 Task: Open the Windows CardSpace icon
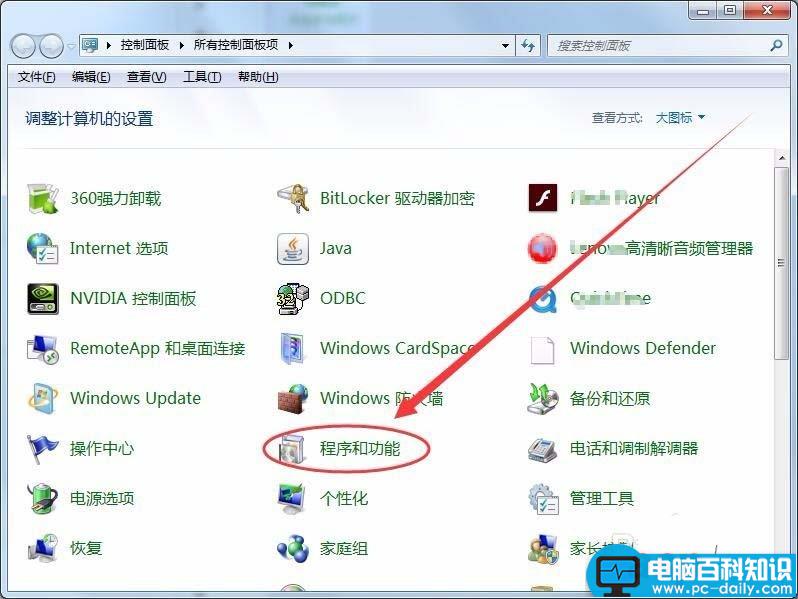293,349
